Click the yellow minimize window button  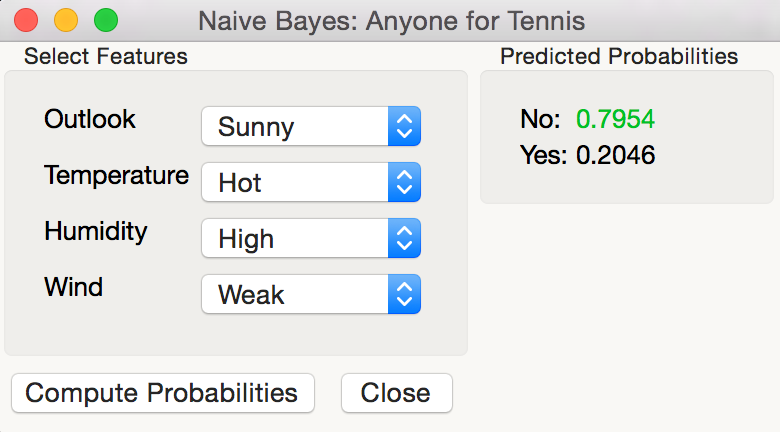pos(66,19)
